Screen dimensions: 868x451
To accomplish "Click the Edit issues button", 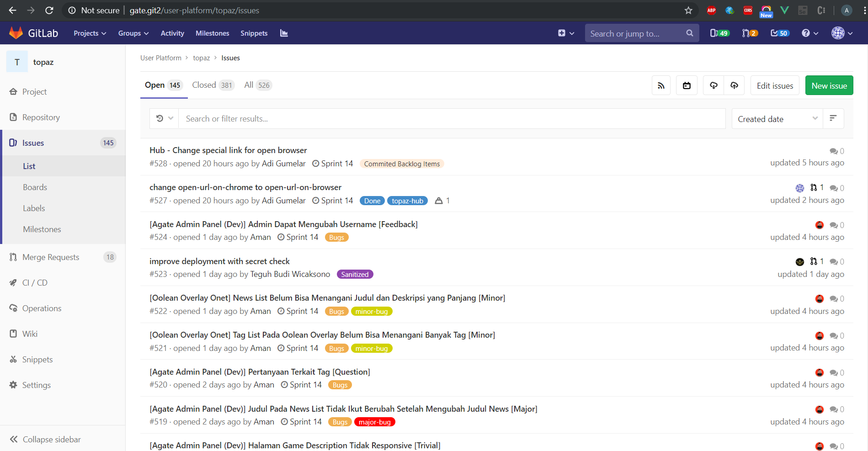I will pos(775,85).
